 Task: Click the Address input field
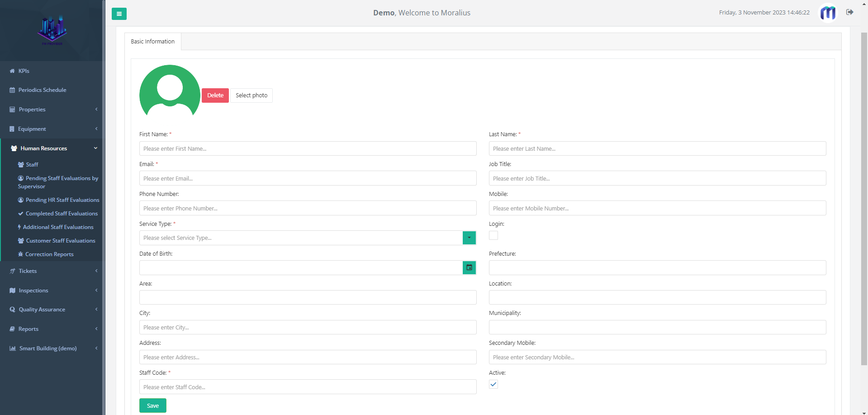click(x=308, y=357)
